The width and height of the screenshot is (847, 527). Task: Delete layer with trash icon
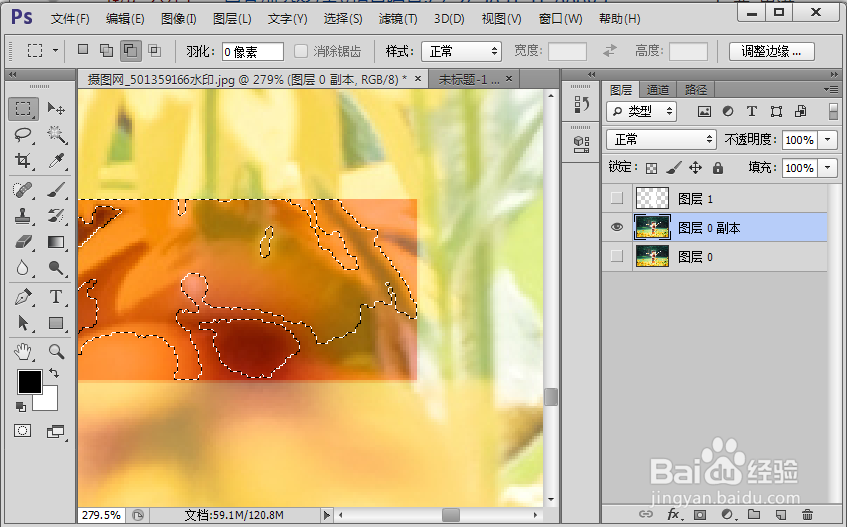(807, 515)
